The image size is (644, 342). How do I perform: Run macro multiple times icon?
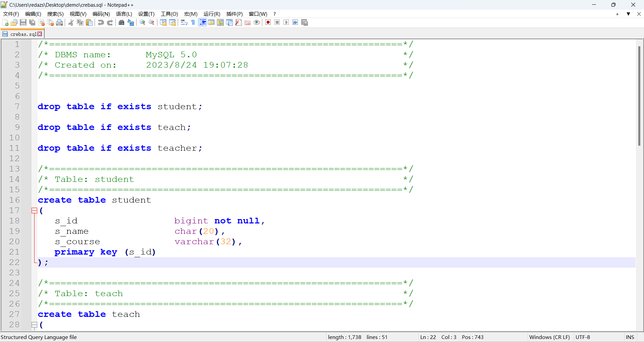tap(295, 22)
